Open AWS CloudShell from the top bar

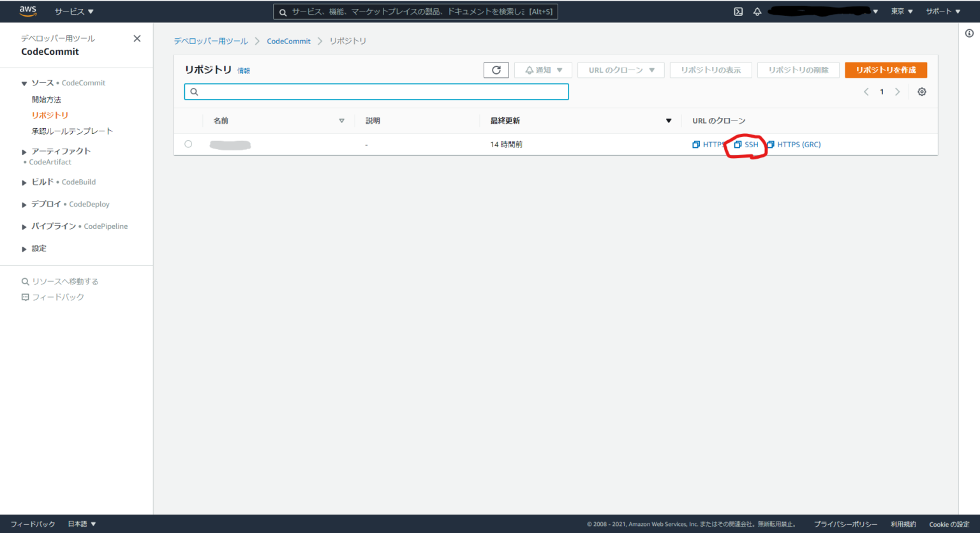(738, 11)
